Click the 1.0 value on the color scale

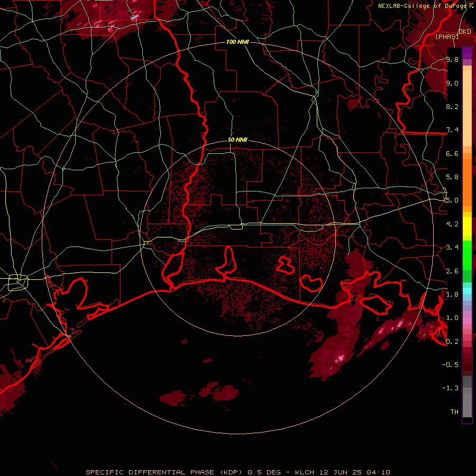pos(452,317)
